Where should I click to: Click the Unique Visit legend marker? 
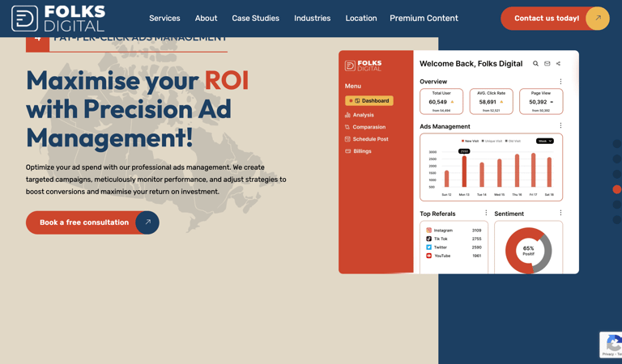pos(483,141)
